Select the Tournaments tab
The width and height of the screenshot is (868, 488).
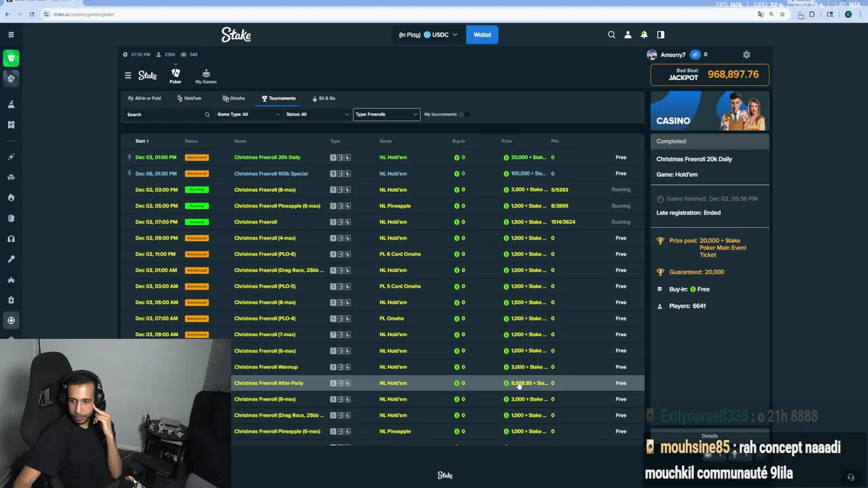(279, 98)
